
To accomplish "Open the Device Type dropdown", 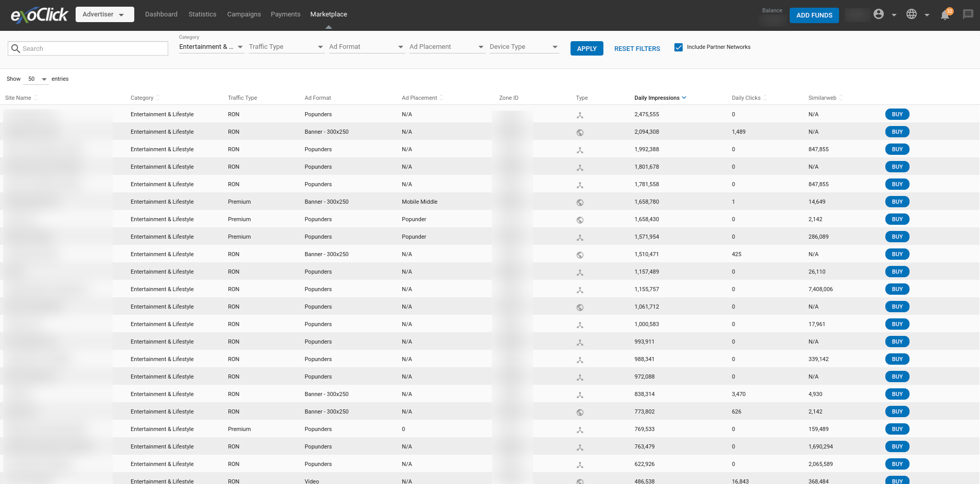I will (524, 47).
